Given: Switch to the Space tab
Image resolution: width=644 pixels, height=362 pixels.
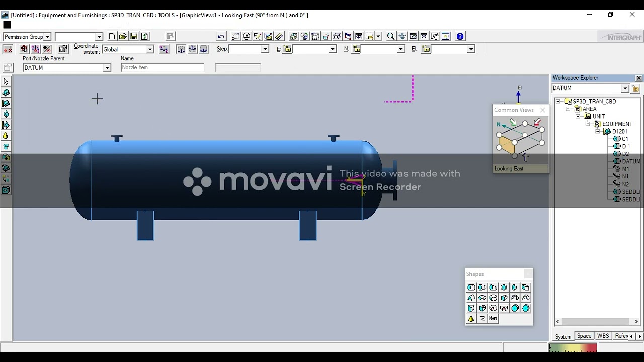Looking at the screenshot, I should point(584,336).
